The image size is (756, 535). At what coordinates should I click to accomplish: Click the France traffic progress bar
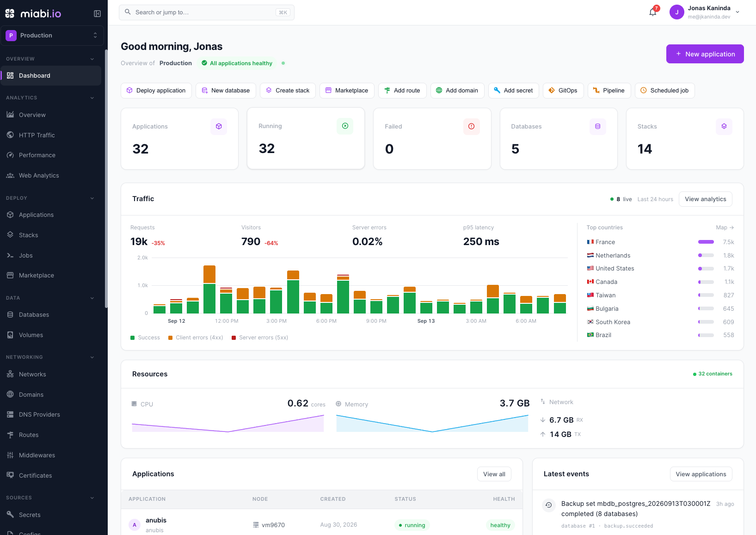[706, 242]
